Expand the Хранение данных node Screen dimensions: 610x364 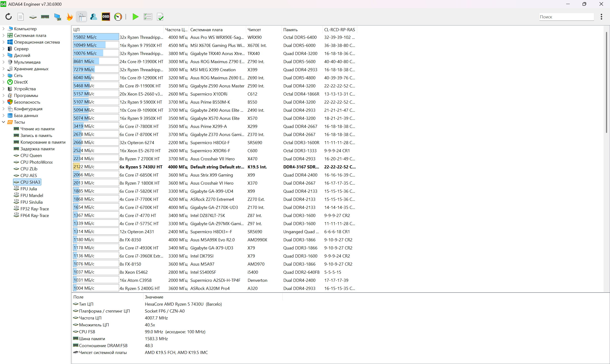click(x=3, y=69)
